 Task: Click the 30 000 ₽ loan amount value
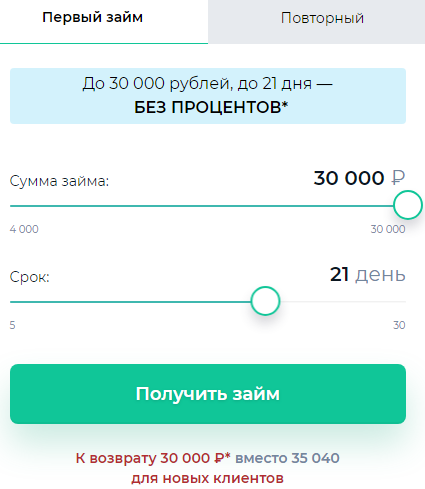[359, 178]
